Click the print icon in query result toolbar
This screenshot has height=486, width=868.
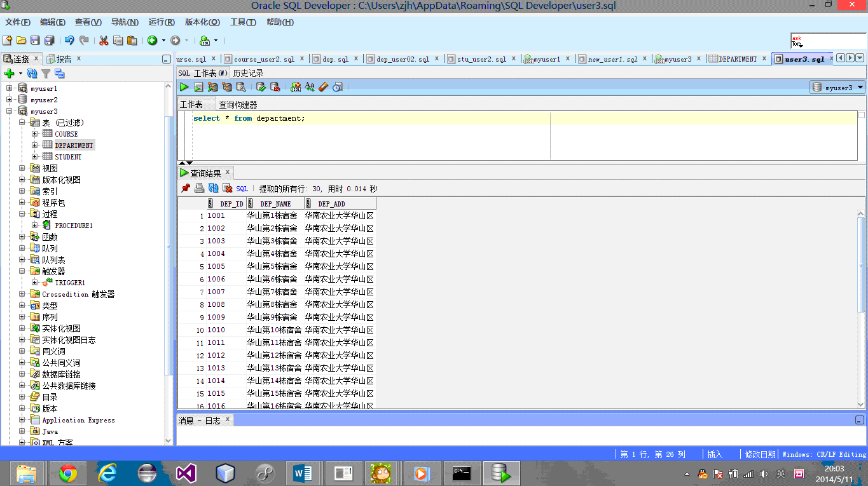coord(199,189)
